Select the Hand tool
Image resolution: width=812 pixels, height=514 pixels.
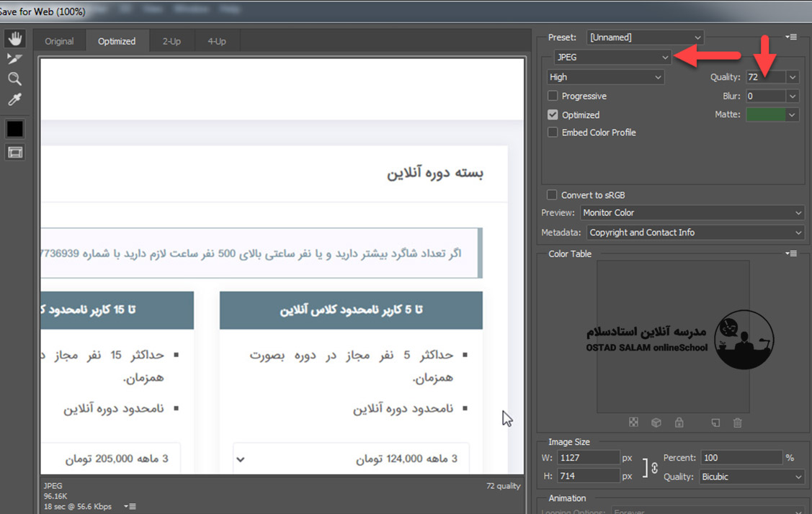pos(14,38)
